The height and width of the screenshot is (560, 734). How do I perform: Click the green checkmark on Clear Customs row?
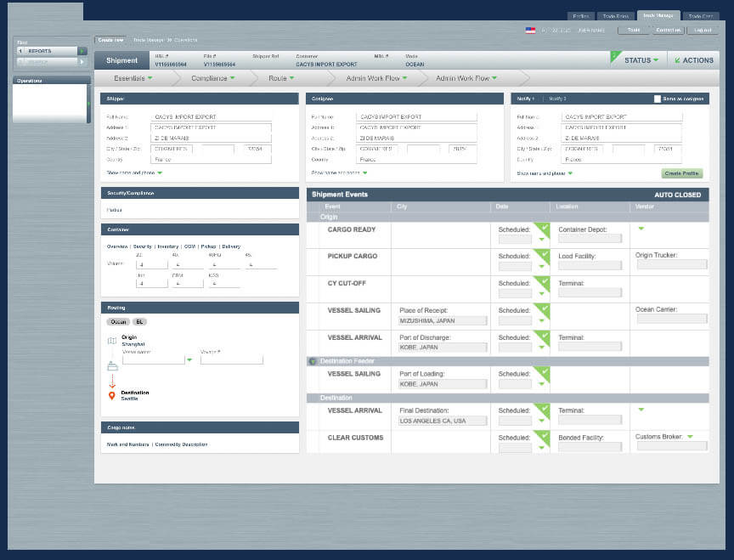coord(541,437)
